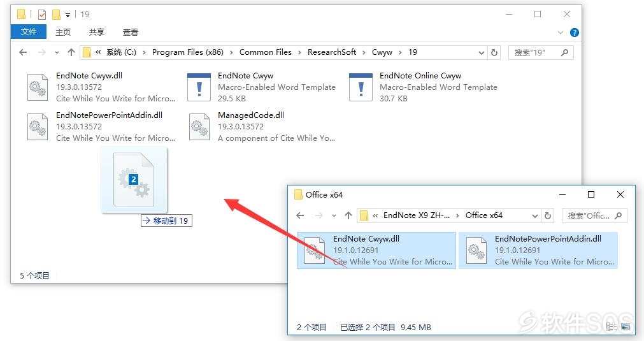The image size is (644, 341).
Task: Click 已选择 2 个项目 status text
Action: 368,327
